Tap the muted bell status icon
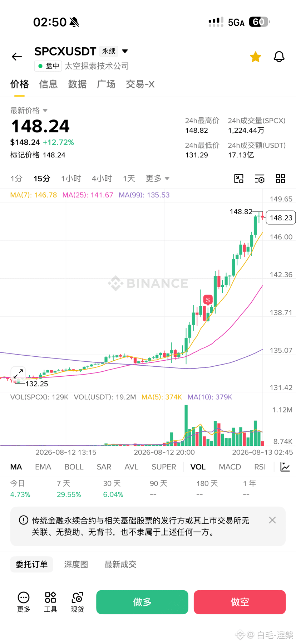296x644 pixels. pyautogui.click(x=74, y=22)
